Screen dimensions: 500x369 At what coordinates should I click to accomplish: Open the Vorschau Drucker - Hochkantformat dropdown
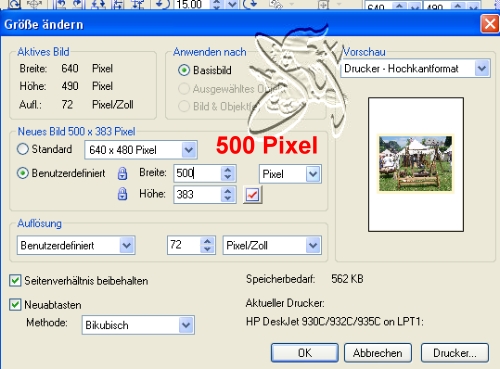tap(482, 69)
